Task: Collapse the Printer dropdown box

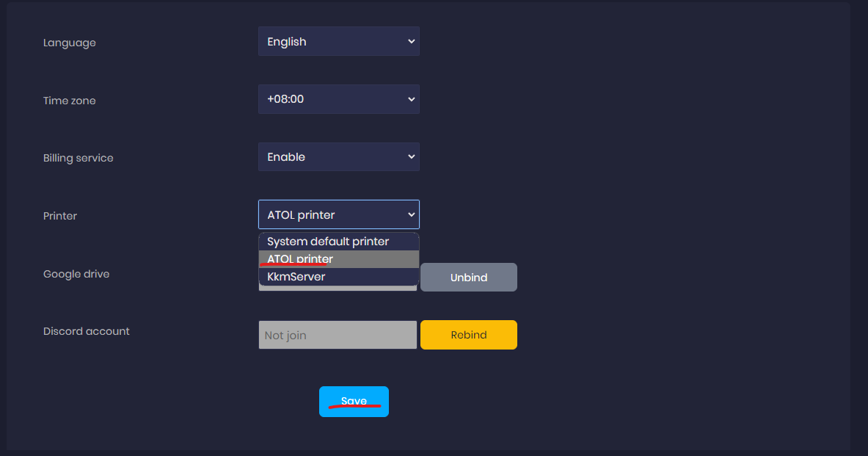Action: coord(338,215)
